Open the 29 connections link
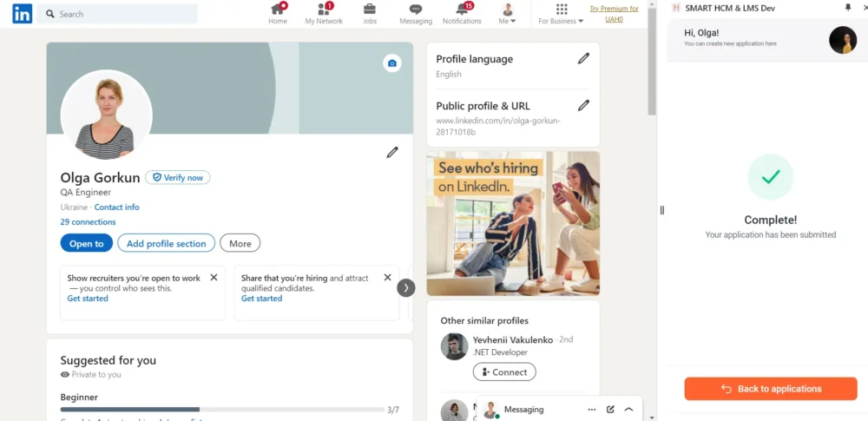 (88, 222)
